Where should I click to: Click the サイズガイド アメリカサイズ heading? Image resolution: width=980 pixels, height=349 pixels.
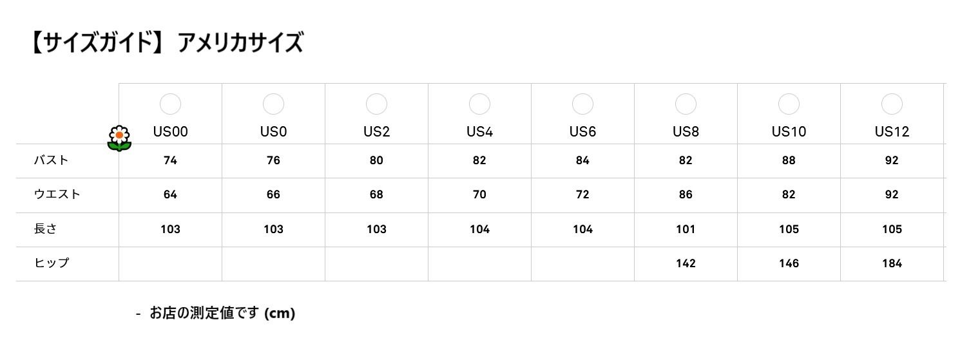click(x=166, y=42)
